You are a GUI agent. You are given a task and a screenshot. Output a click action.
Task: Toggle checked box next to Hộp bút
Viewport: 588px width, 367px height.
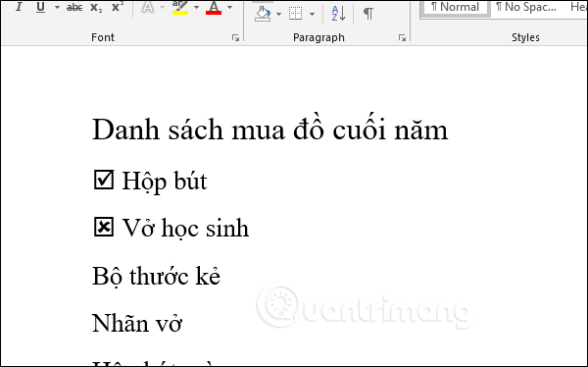point(104,180)
